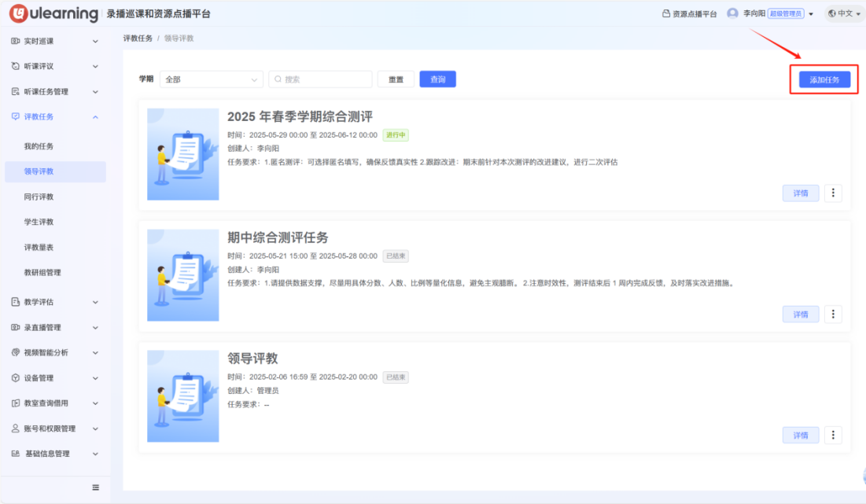Open the 学期 dropdown showing 全部
The height and width of the screenshot is (504, 866).
(x=211, y=79)
